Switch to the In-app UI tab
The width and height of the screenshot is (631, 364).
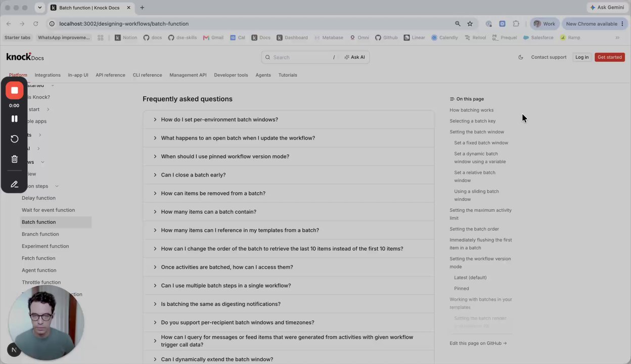point(78,75)
